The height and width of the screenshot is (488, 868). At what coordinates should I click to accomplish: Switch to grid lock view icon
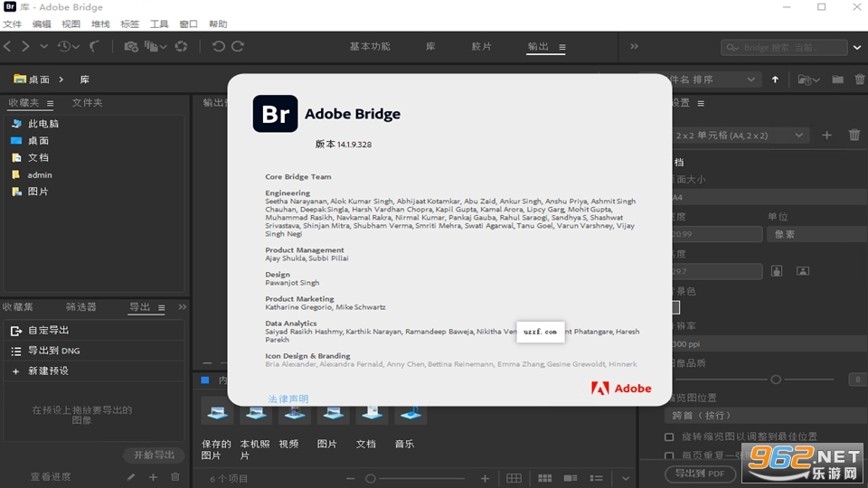pos(514,478)
